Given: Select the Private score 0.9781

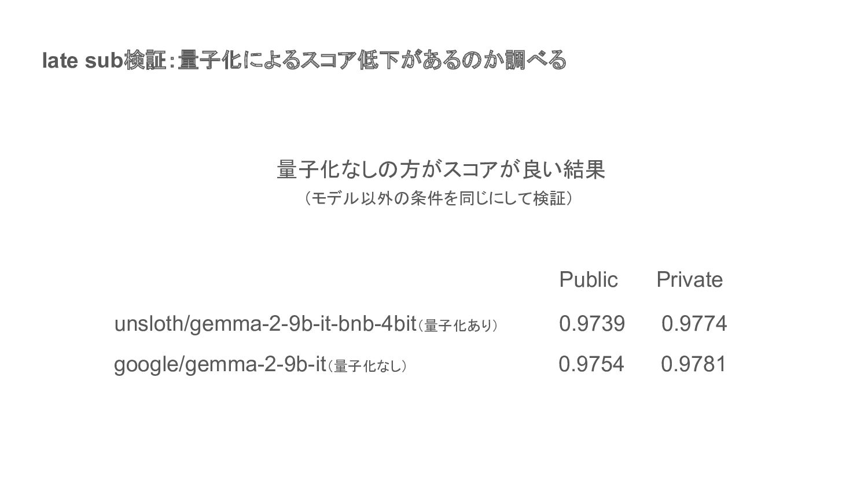Looking at the screenshot, I should tap(693, 364).
